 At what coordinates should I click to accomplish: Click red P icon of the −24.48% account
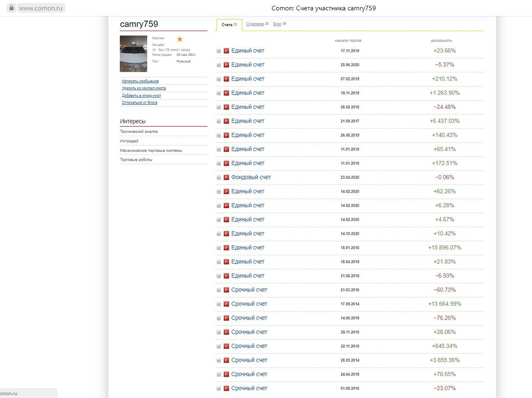(x=226, y=107)
